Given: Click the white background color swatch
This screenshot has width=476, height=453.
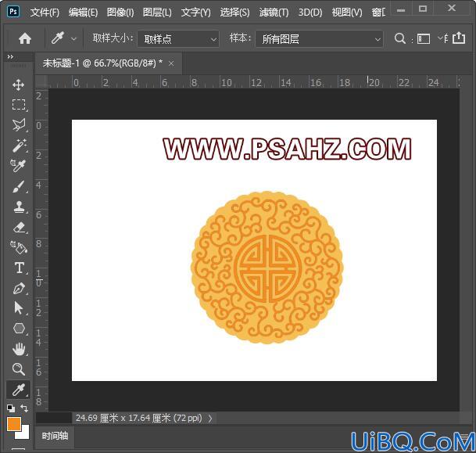Looking at the screenshot, I should click(x=24, y=433).
